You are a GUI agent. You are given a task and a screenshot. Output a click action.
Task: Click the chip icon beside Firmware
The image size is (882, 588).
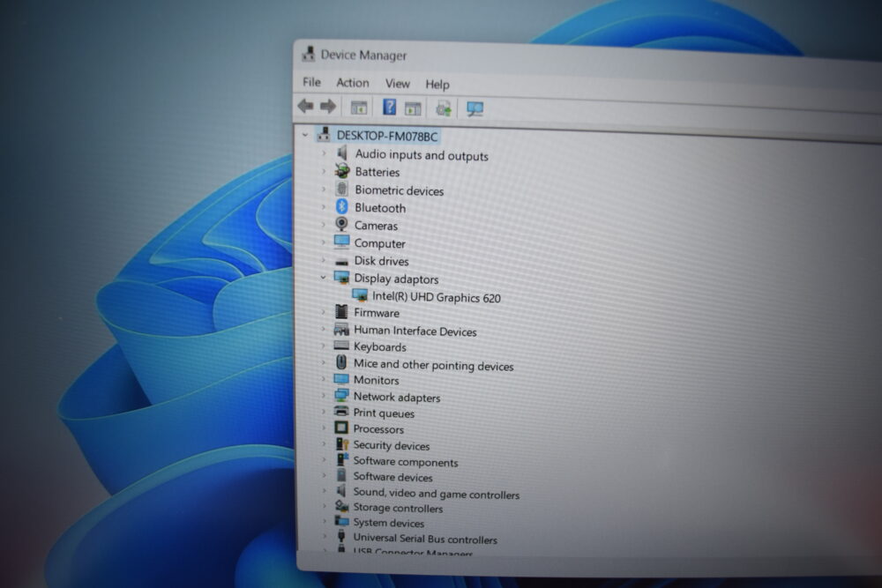[x=341, y=311]
